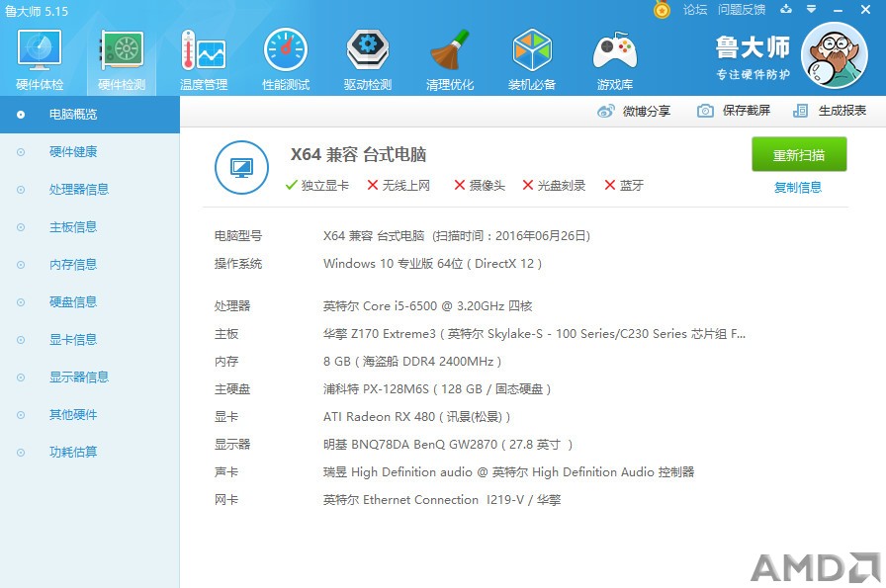
Task: Open 内存信息 sidebar item
Action: pyautogui.click(x=90, y=264)
